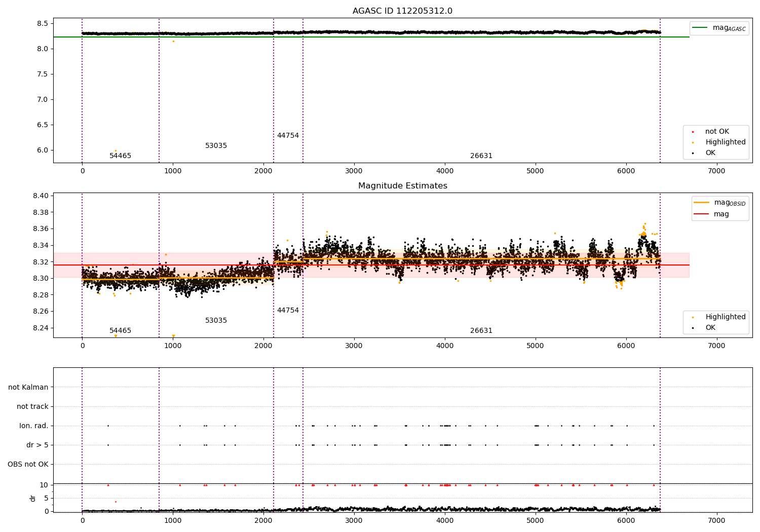This screenshot has height=532, width=760.
Task: Select "Highlighted" entry in middle plot legend
Action: pos(726,317)
